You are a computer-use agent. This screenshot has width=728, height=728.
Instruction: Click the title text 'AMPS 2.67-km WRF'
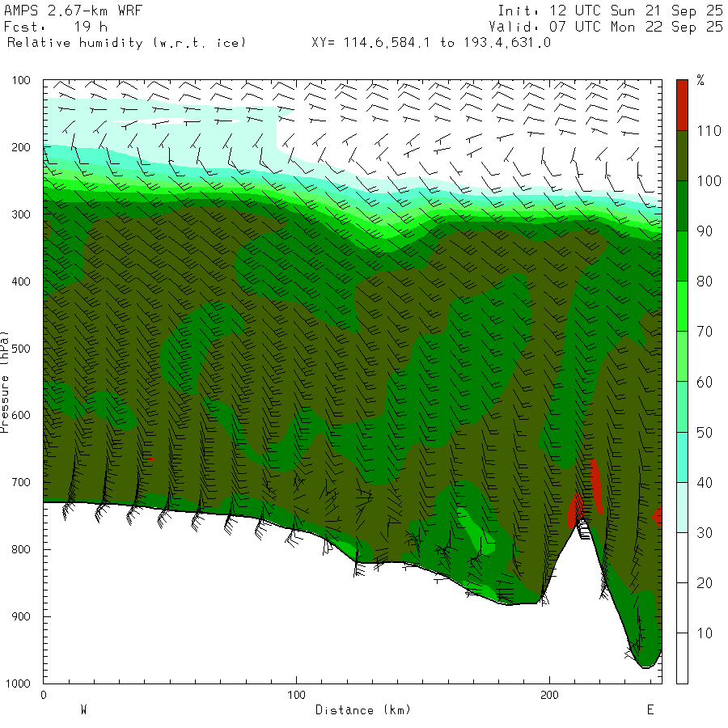tap(73, 11)
